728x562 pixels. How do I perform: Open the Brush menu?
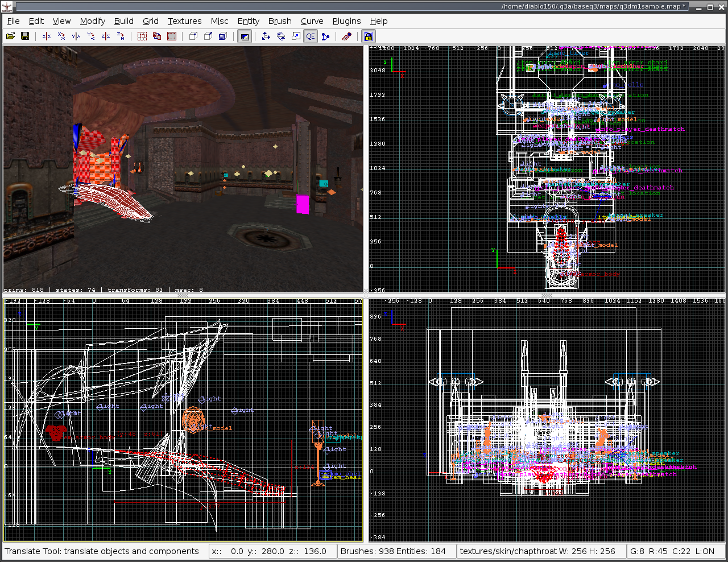[280, 21]
